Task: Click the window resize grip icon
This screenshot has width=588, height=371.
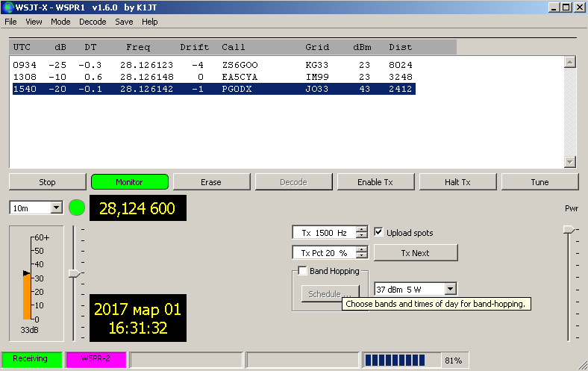Action: 582,365
